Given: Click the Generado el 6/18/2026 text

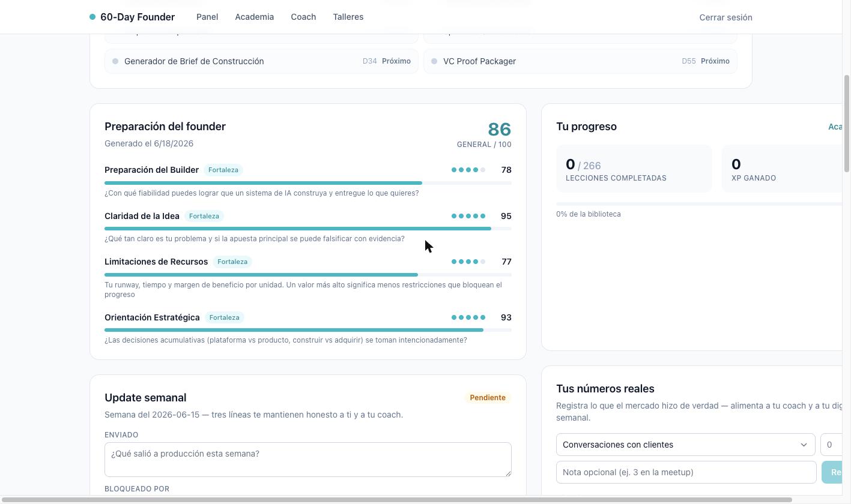Looking at the screenshot, I should (x=149, y=143).
